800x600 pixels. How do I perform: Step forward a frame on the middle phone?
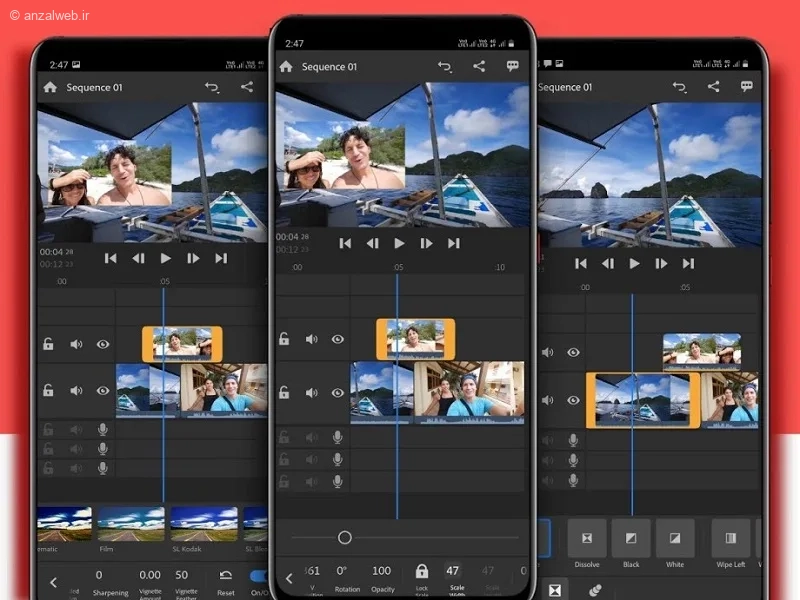[427, 243]
